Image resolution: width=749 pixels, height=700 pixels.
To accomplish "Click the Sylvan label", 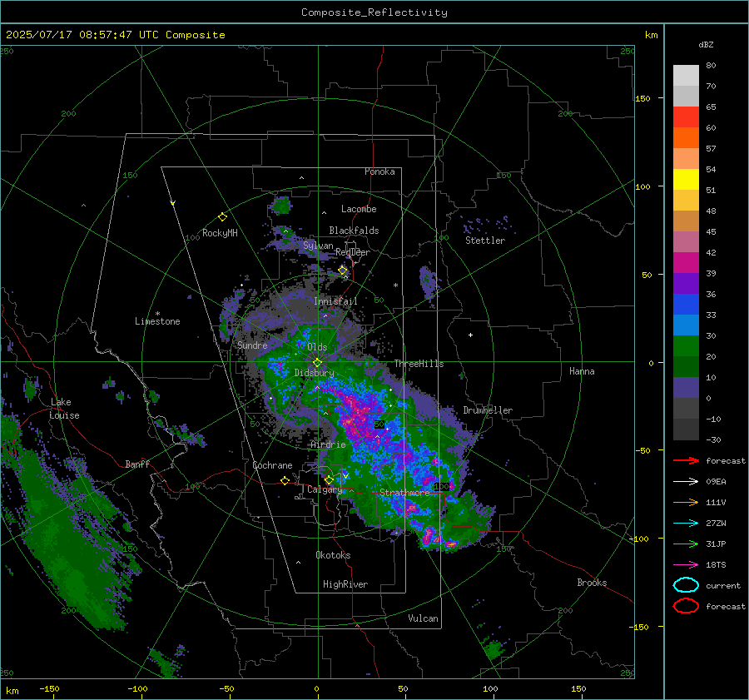I will pos(318,246).
